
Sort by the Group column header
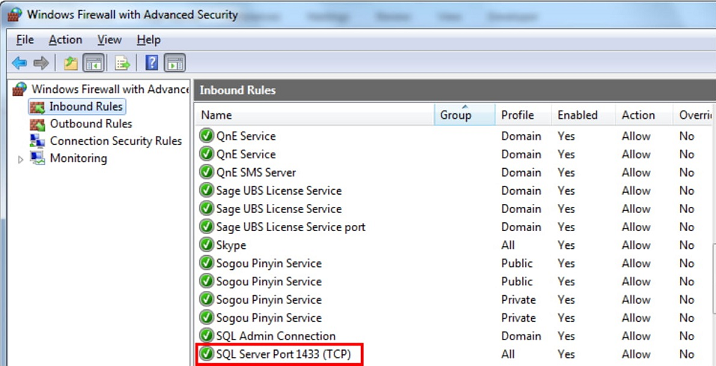(464, 115)
